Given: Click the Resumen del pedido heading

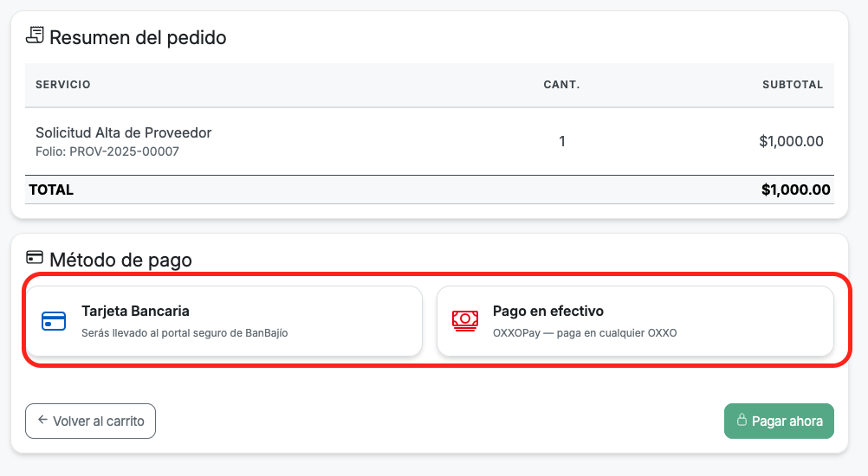Looking at the screenshot, I should (x=138, y=37).
